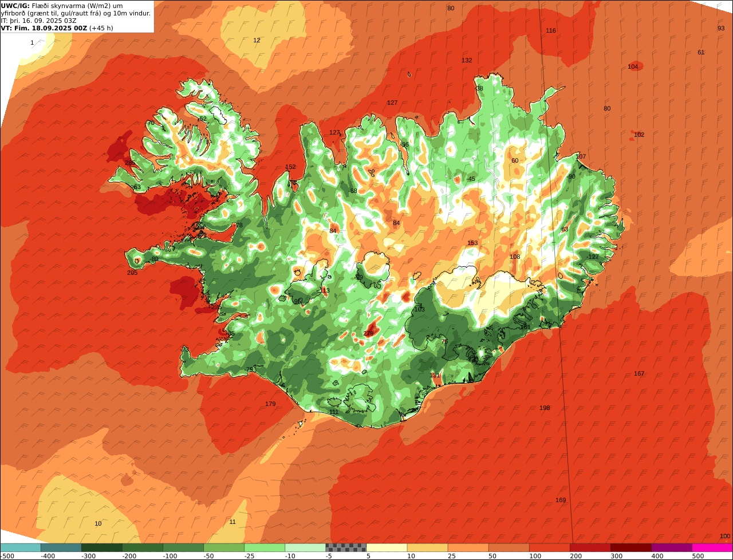
Task: Click the flux value 198 southeast of Iceland
Action: (x=545, y=408)
